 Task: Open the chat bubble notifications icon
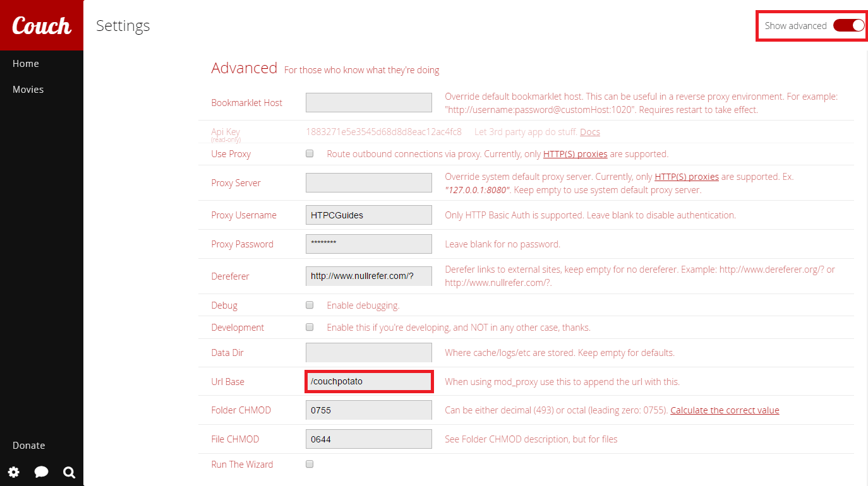tap(42, 471)
